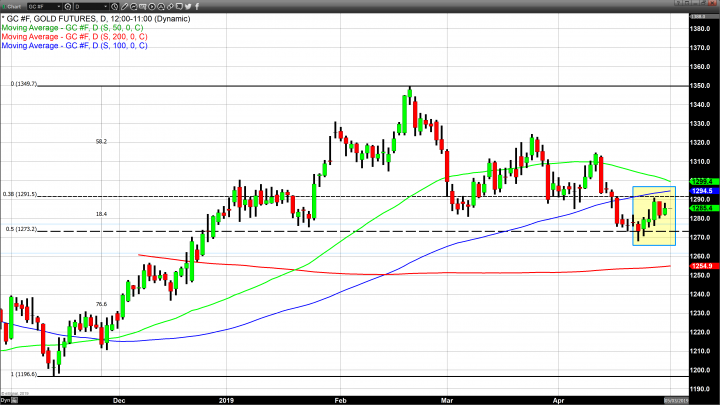The height and width of the screenshot is (405, 720).
Task: Select the pencil drawing tool
Action: [125, 6]
